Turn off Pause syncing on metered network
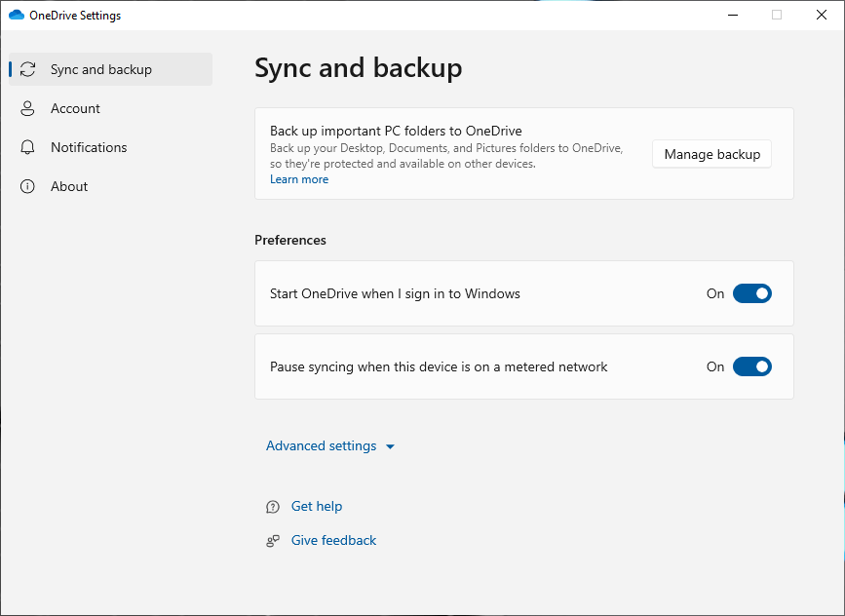This screenshot has height=616, width=845. pos(751,366)
